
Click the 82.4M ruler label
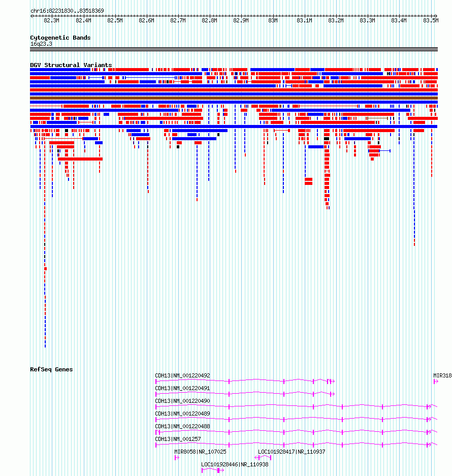[x=83, y=20]
